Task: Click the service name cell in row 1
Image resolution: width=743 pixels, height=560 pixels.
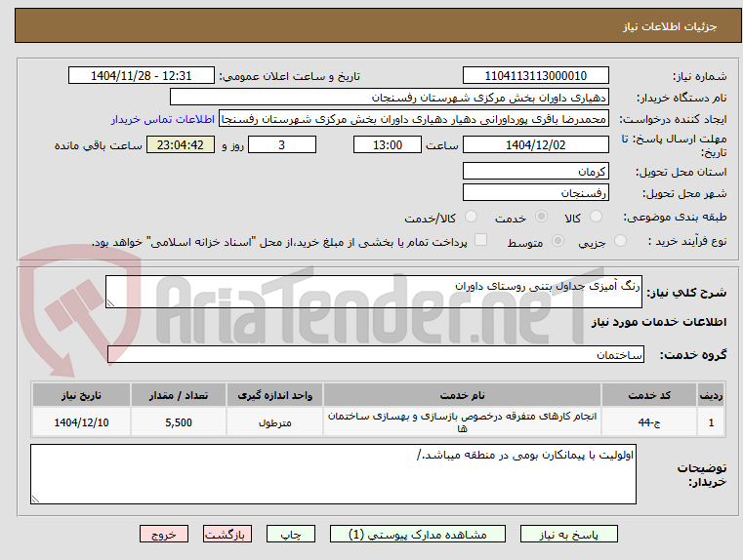Action: 462,422
